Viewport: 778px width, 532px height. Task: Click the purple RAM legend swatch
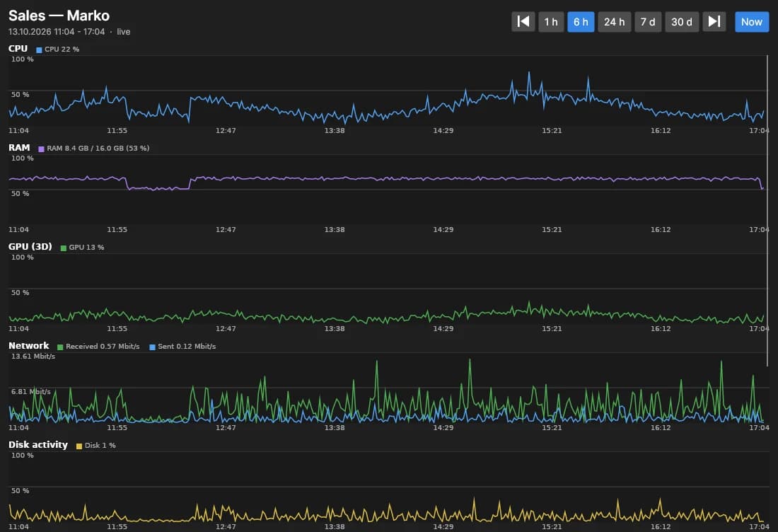[41, 149]
